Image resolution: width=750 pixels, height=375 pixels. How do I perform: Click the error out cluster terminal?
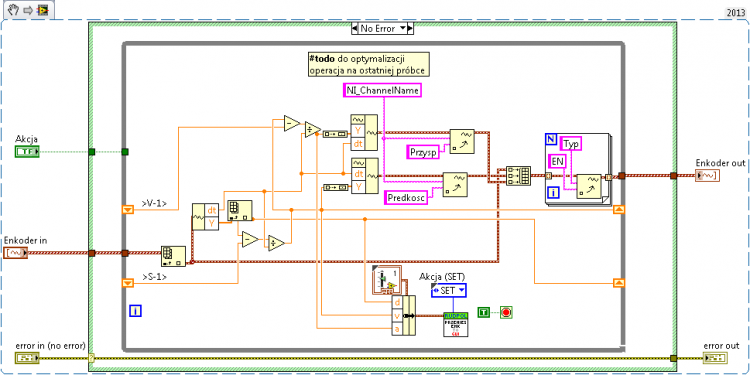715,358
